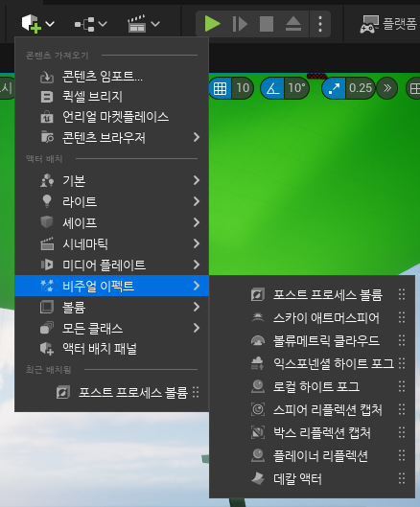
Task: Click the sparkle icon beside 비주얼 이펙트
Action: (47, 286)
